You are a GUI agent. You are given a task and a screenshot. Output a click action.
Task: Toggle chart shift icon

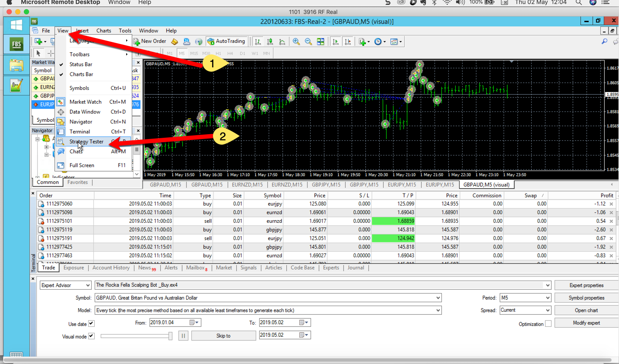point(348,41)
